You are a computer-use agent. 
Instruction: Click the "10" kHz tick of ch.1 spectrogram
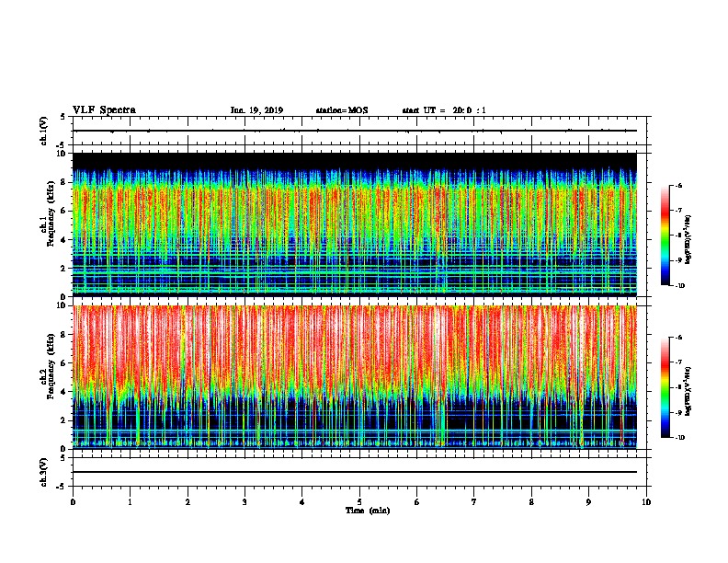[x=61, y=154]
